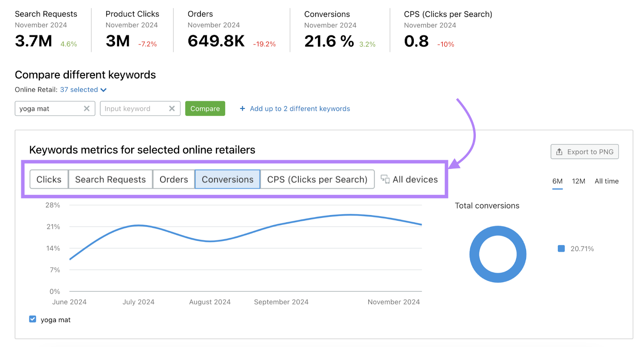This screenshot has height=347, width=644.
Task: Click the plus icon to add keywords
Action: tap(242, 109)
